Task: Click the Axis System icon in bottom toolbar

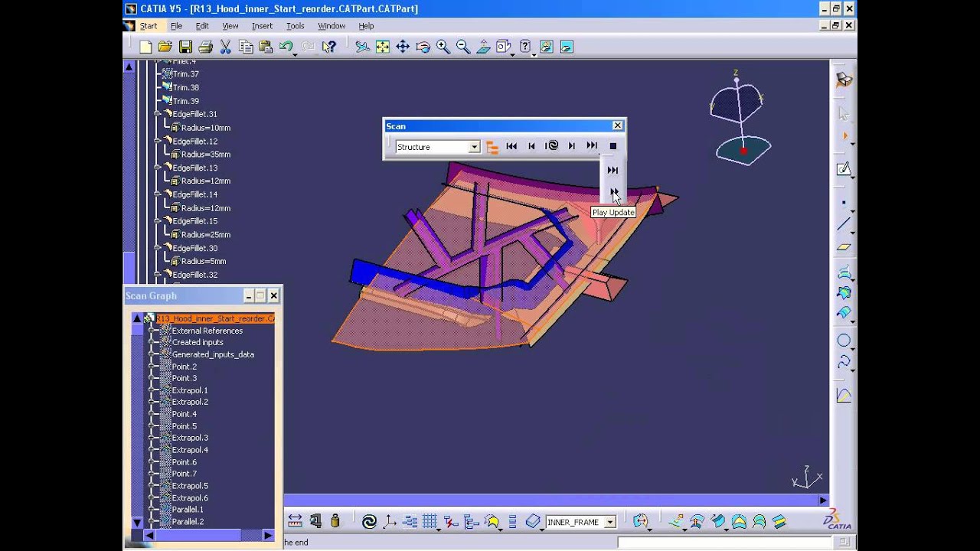Action: coord(390,521)
